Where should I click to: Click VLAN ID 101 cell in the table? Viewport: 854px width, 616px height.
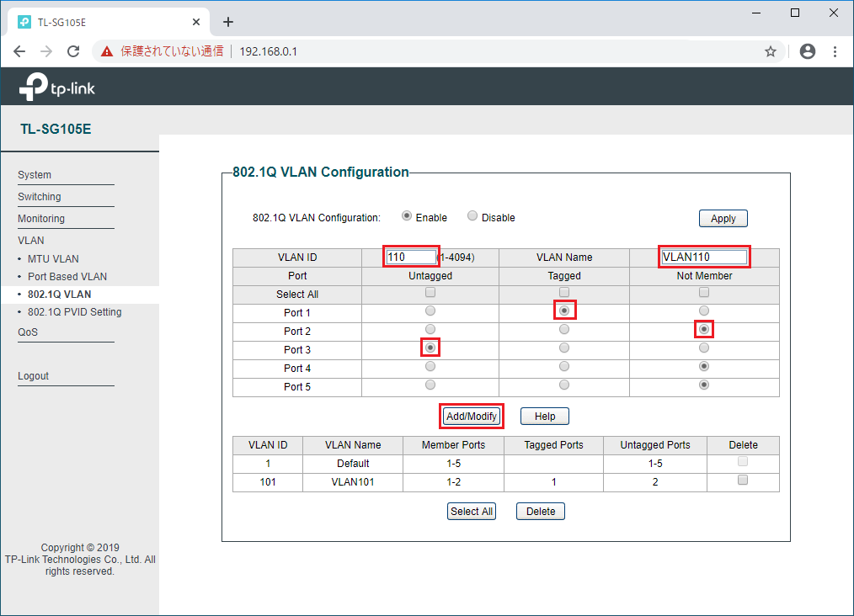pos(268,482)
